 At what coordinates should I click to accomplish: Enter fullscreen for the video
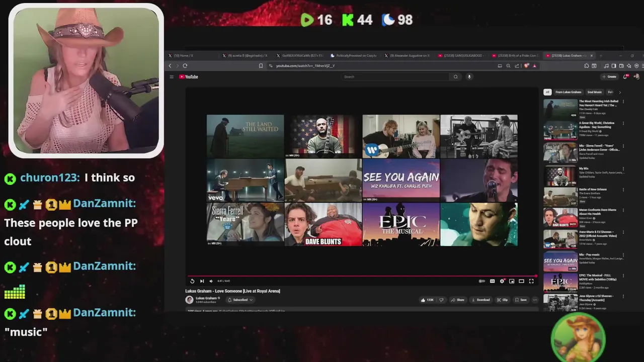[531, 281]
